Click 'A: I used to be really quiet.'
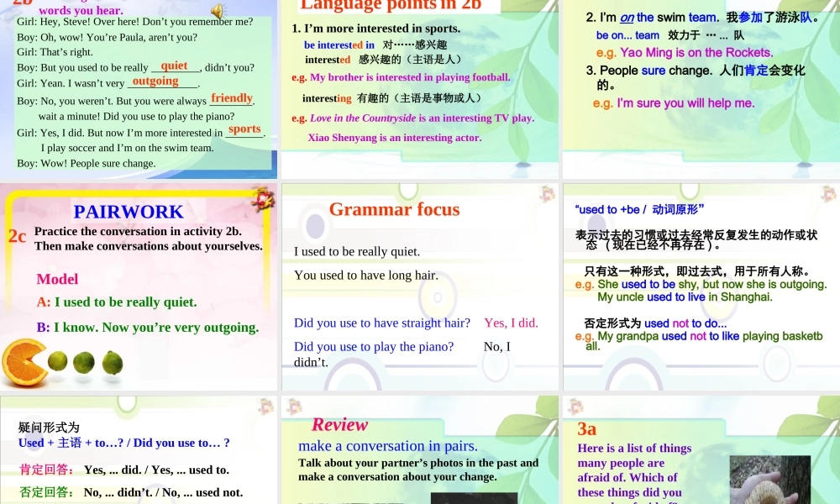 point(117,302)
